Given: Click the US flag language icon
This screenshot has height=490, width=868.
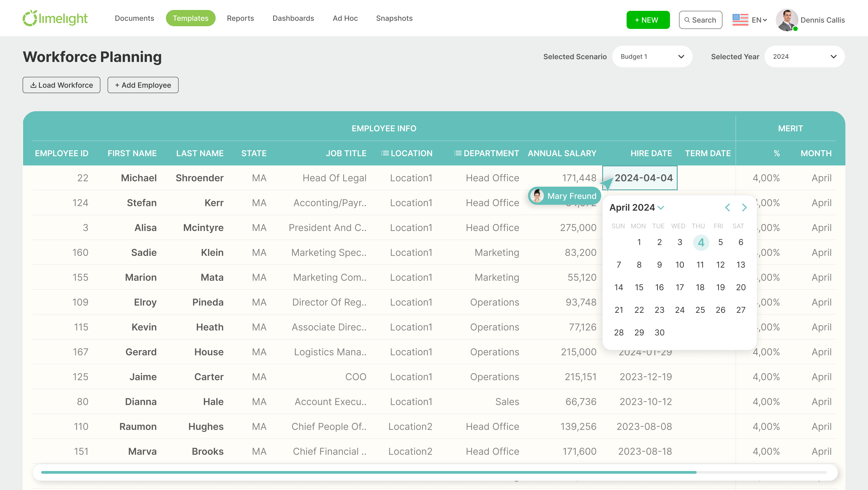Looking at the screenshot, I should point(740,20).
